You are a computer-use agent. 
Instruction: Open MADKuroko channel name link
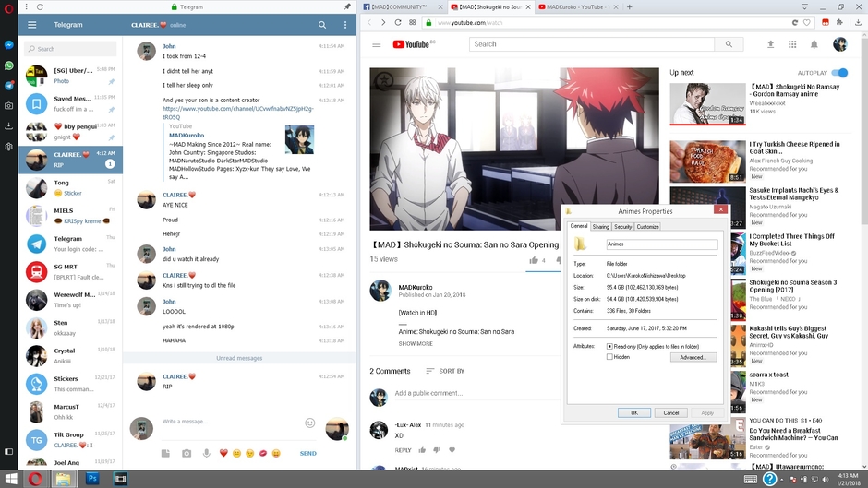(x=416, y=287)
